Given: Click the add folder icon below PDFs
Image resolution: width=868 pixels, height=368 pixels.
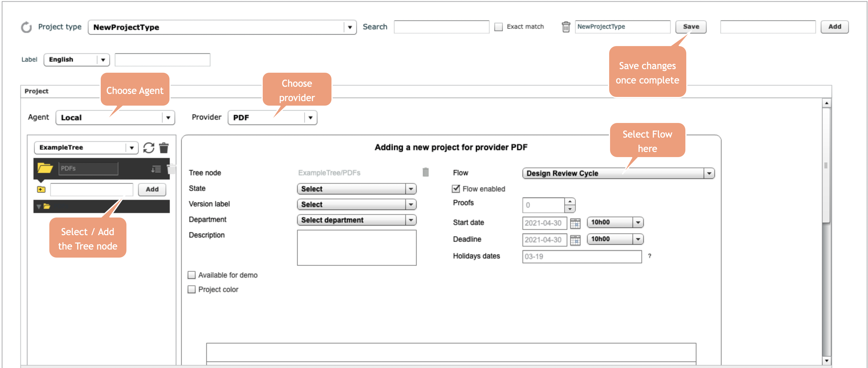Looking at the screenshot, I should (41, 190).
